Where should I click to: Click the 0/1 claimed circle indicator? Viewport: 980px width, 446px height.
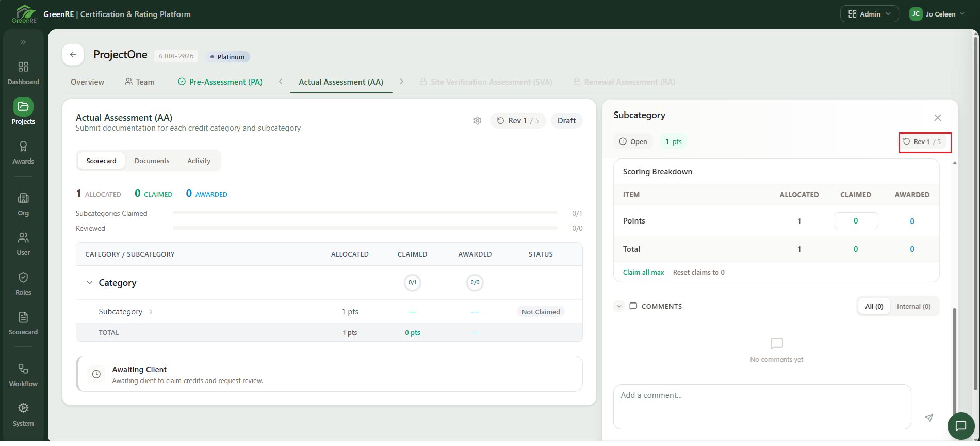pos(412,283)
